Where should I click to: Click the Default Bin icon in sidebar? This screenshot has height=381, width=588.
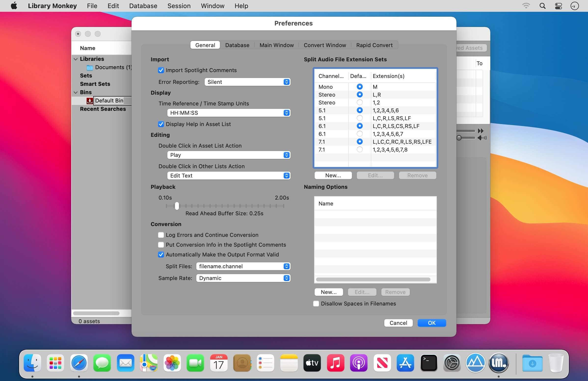pos(89,101)
